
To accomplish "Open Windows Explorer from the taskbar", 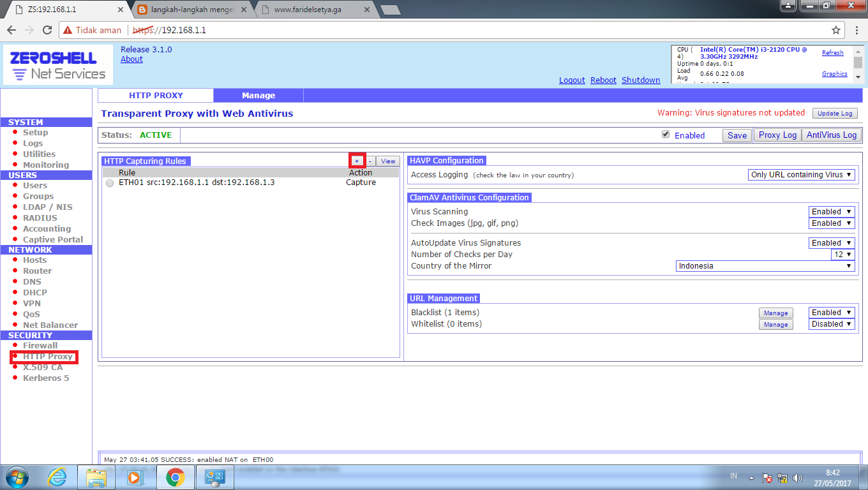I will [96, 477].
